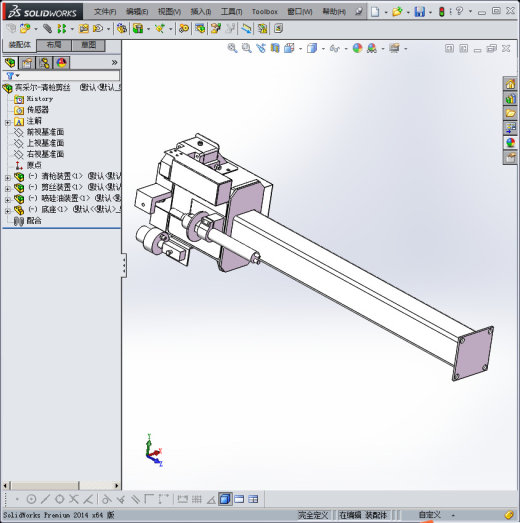Image resolution: width=520 pixels, height=523 pixels.
Task: Open the SolidWorks Resources house pane
Action: pos(510,84)
